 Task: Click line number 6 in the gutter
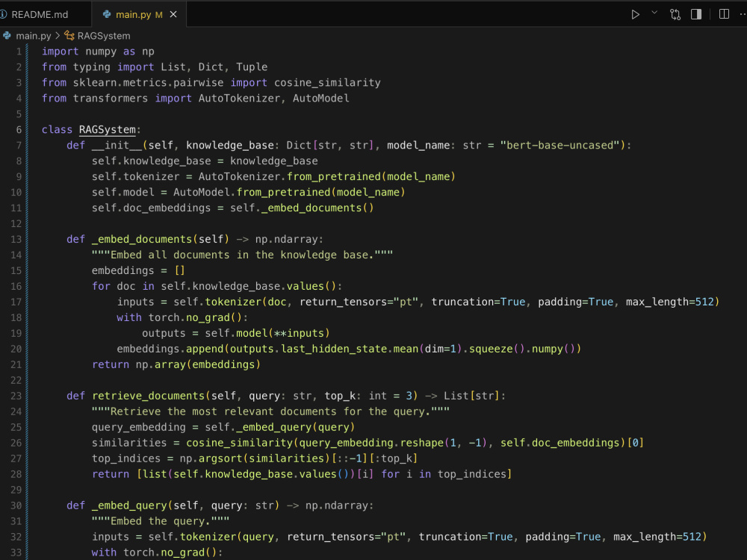(19, 129)
